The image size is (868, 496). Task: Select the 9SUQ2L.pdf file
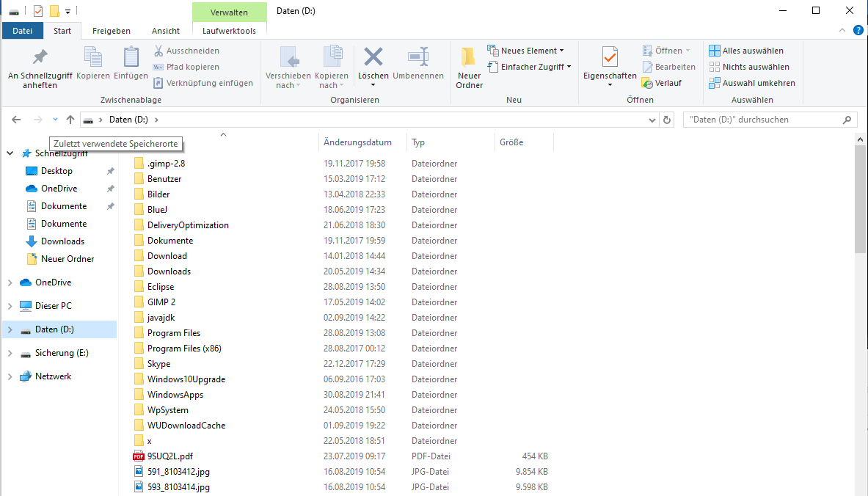(x=170, y=456)
